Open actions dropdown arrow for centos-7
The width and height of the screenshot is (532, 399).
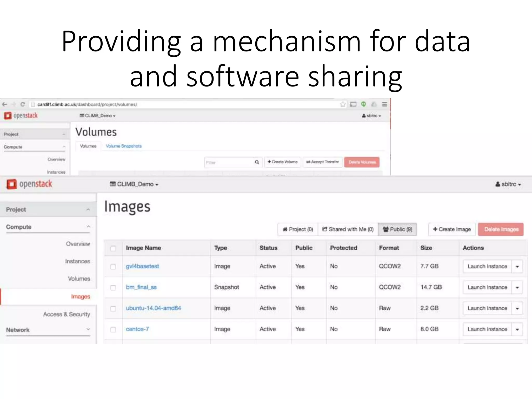[x=517, y=329]
